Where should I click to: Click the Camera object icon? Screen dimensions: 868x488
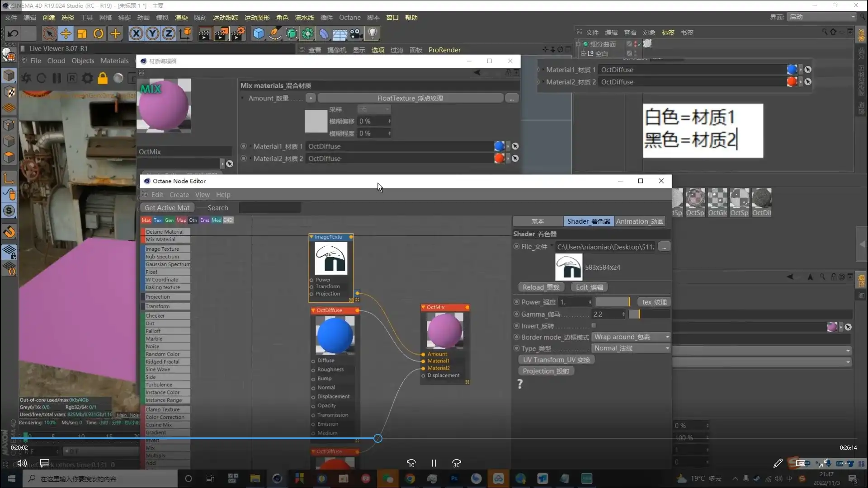[x=356, y=33]
